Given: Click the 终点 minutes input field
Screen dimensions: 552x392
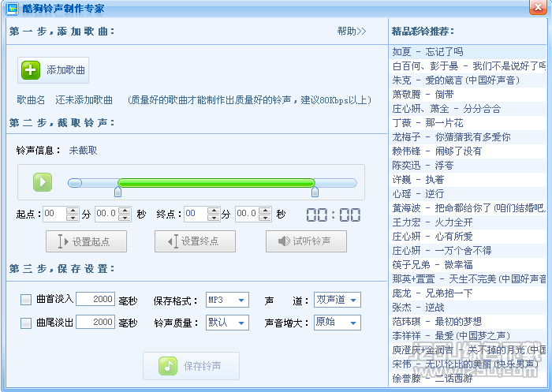Looking at the screenshot, I should pos(196,214).
